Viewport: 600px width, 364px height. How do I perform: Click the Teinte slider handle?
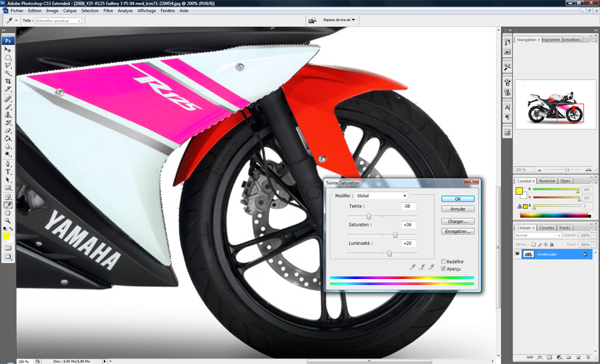(x=369, y=216)
